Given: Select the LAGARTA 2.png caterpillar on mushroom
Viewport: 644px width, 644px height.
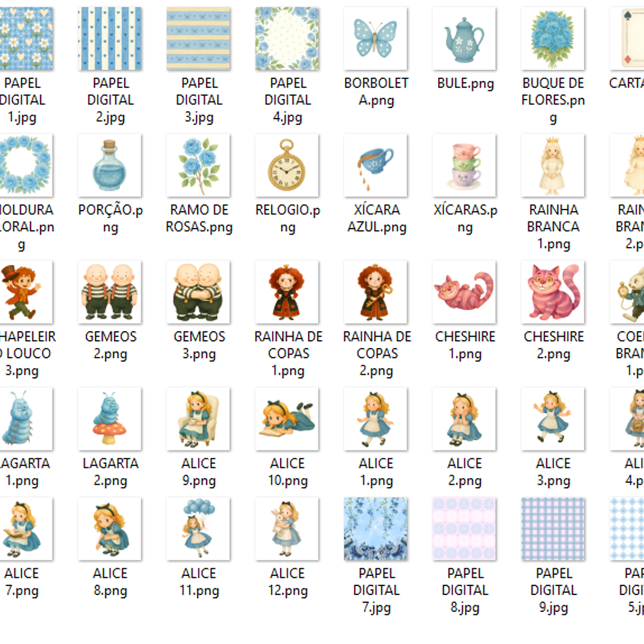Looking at the screenshot, I should pos(110,418).
